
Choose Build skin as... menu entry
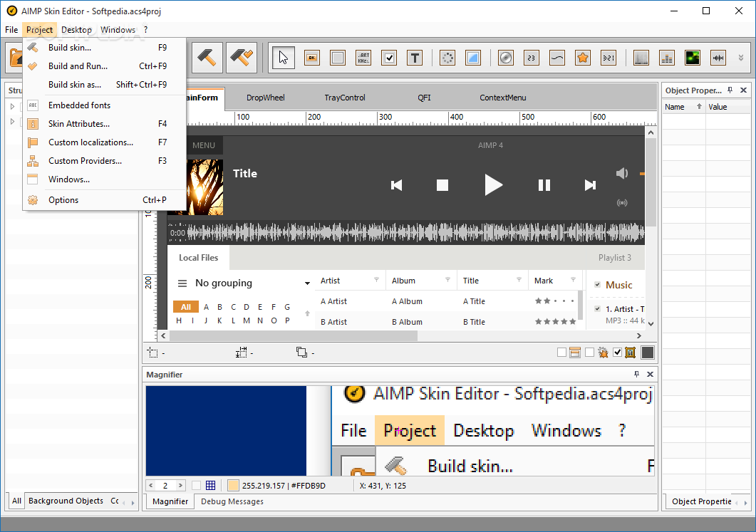(104, 84)
